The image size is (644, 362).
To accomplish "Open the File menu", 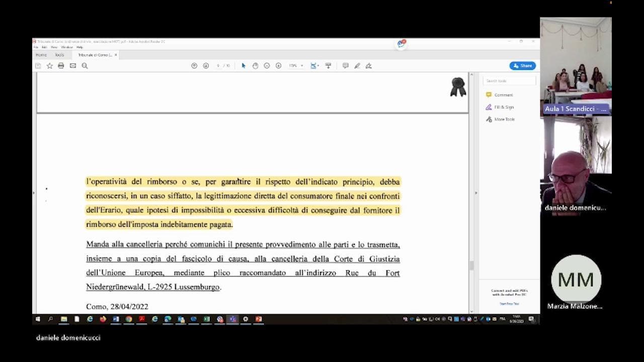I will pos(36,47).
